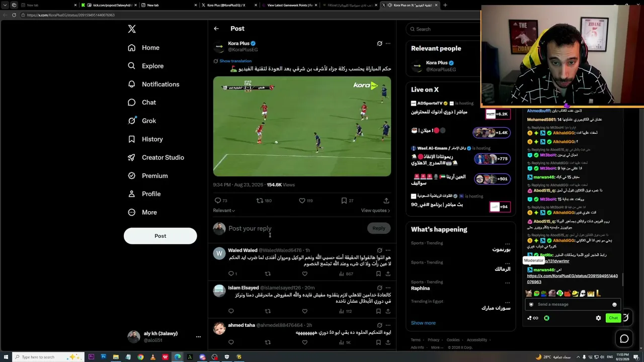Click the Windows Start button
The image size is (644, 362).
[5, 357]
